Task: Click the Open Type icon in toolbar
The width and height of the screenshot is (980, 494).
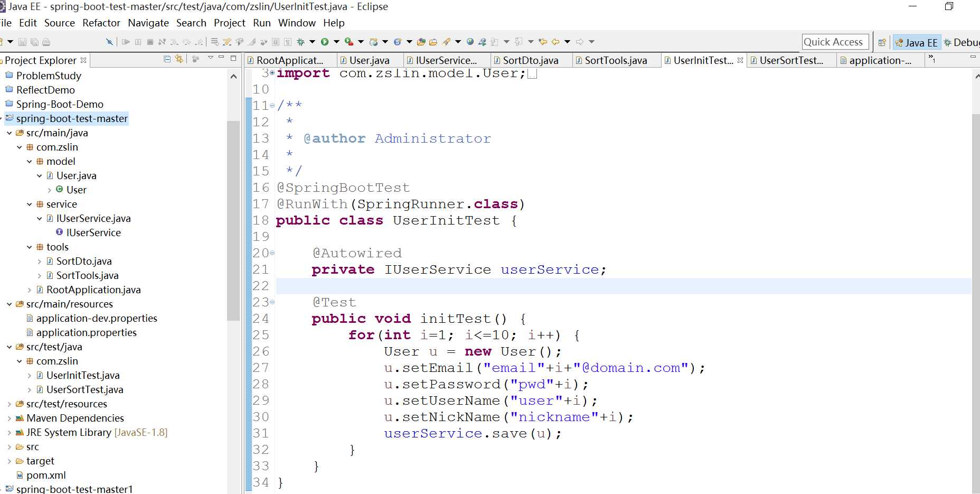Action: click(x=421, y=42)
